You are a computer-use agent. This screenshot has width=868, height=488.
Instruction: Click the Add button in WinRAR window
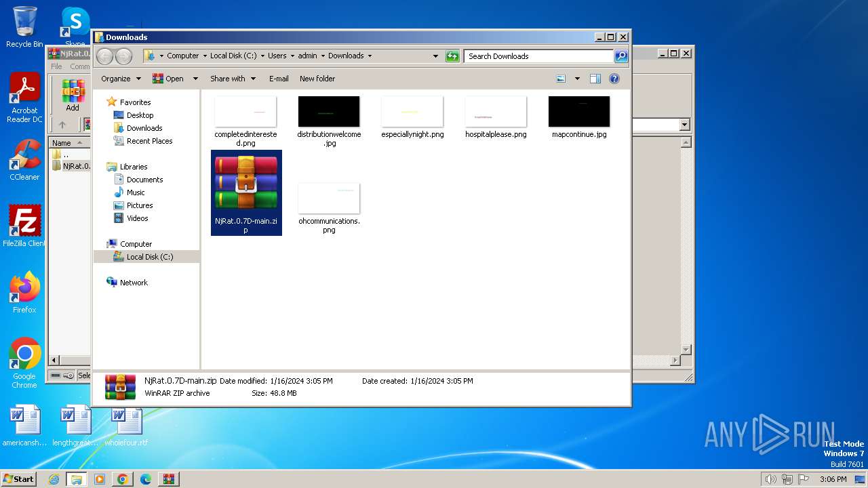point(73,96)
